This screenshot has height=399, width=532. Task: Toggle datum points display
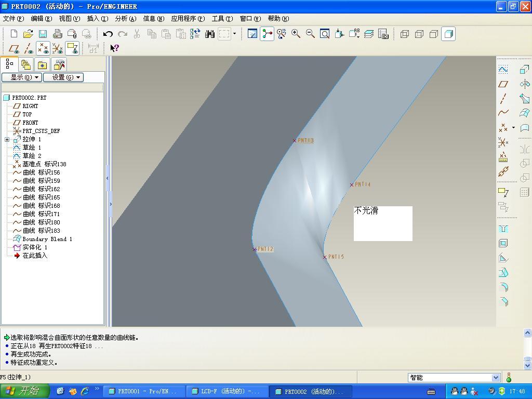43,48
